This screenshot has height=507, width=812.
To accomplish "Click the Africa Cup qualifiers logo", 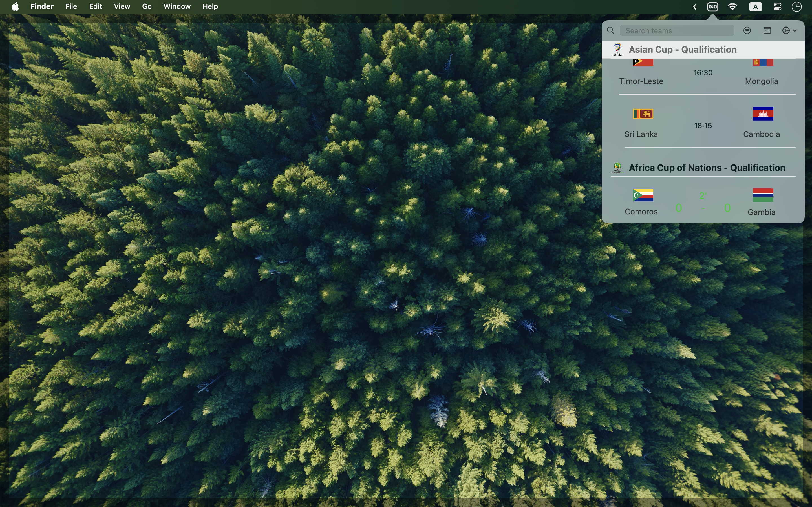I will 617,168.
